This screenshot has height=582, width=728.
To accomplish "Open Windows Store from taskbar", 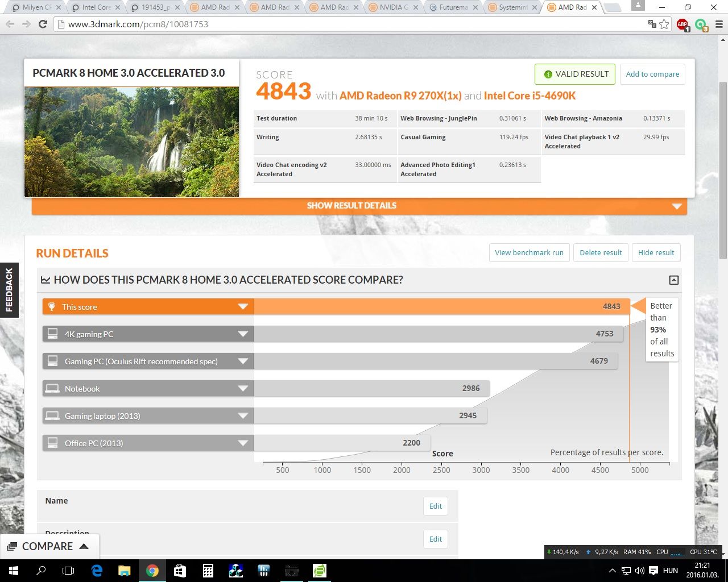I will click(180, 571).
